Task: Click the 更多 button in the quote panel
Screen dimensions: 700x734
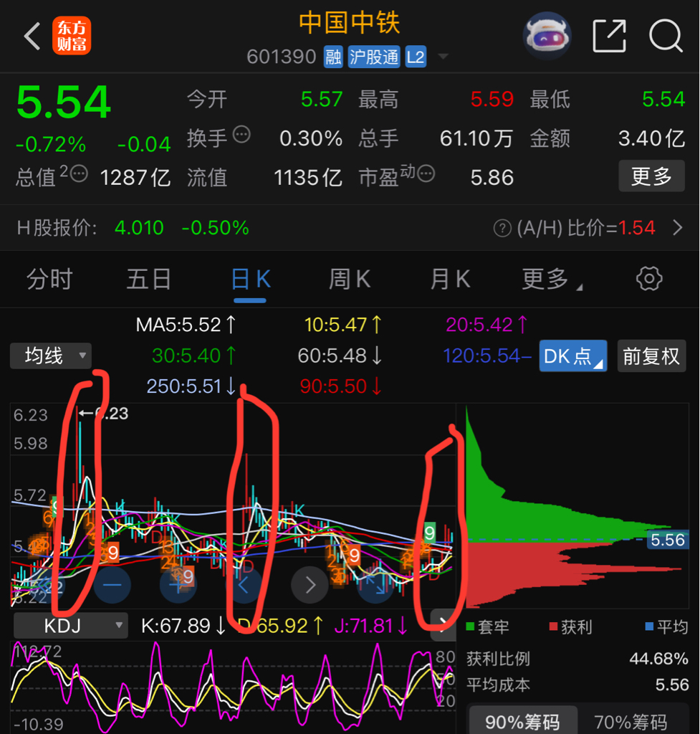Action: [x=651, y=176]
